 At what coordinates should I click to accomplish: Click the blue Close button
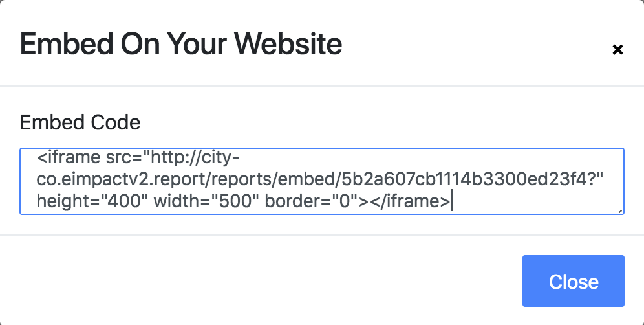[574, 281]
